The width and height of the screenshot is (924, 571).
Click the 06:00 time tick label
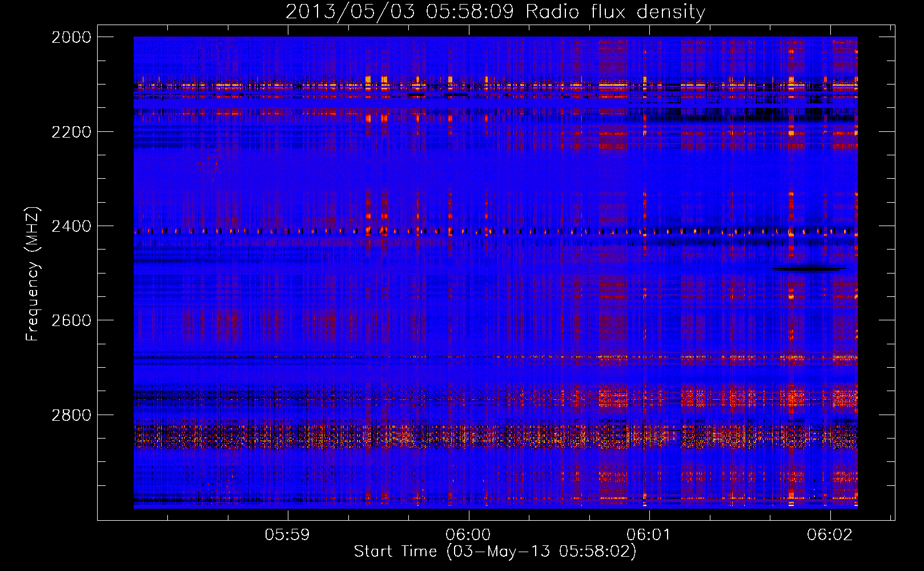tap(468, 534)
